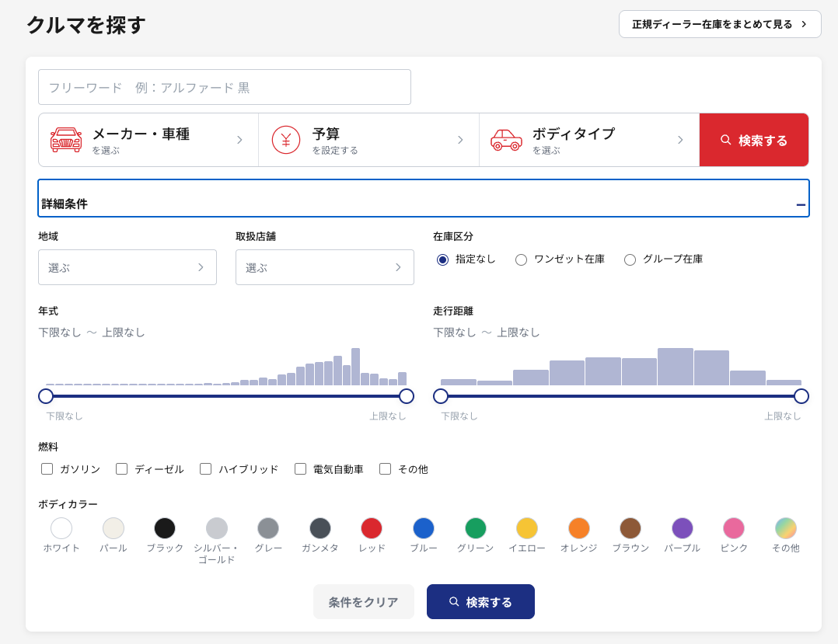Image resolution: width=838 pixels, height=644 pixels.
Task: Select the ブラック body color swatch
Action: (165, 528)
